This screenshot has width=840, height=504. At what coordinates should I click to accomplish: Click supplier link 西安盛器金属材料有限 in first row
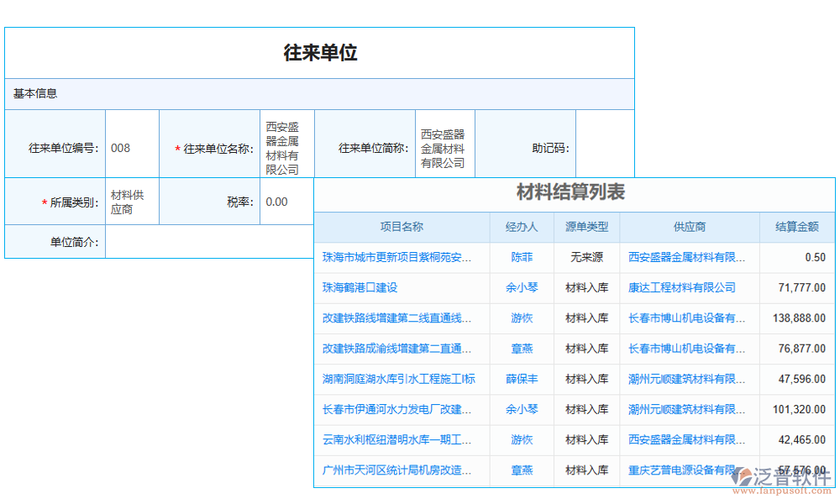(689, 258)
